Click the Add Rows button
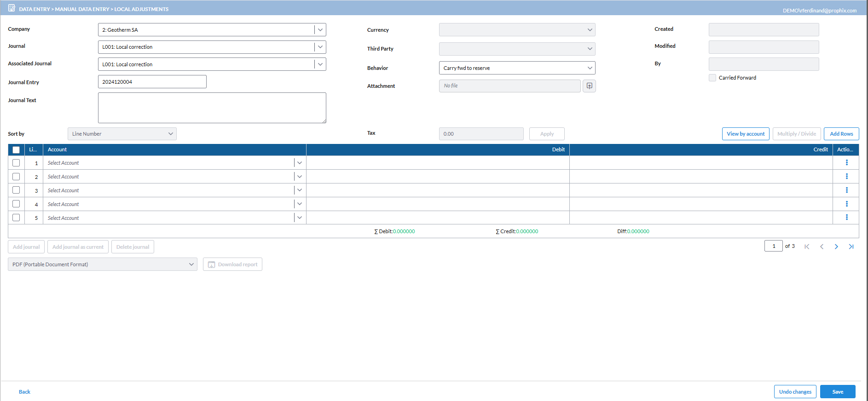Screen dimensions: 868x401 [841, 134]
